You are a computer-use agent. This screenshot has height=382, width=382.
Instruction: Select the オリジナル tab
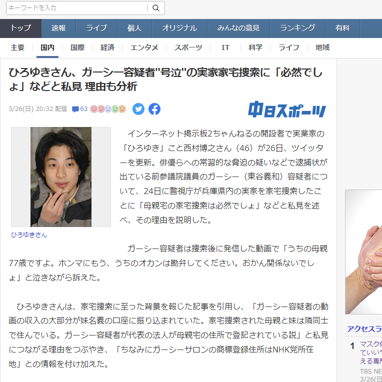click(x=179, y=28)
